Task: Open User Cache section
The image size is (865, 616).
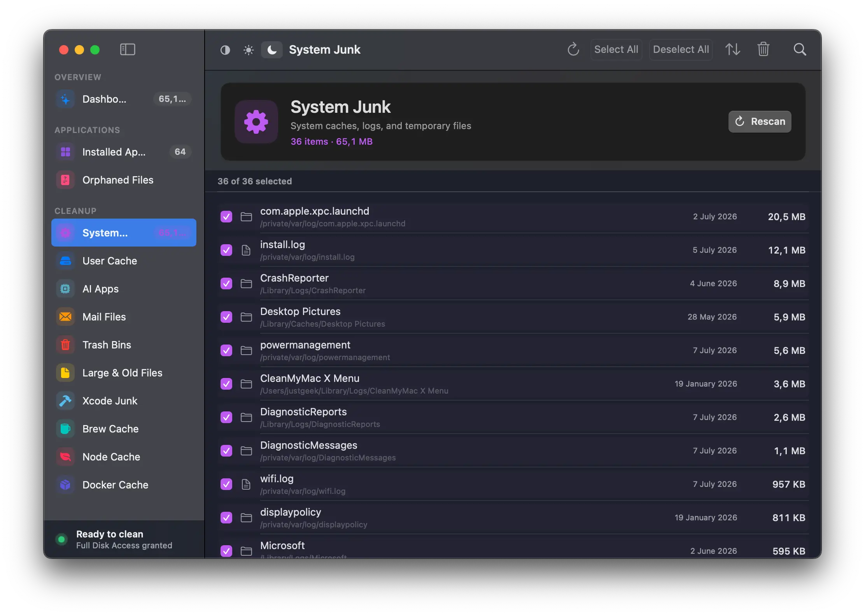Action: 124,261
